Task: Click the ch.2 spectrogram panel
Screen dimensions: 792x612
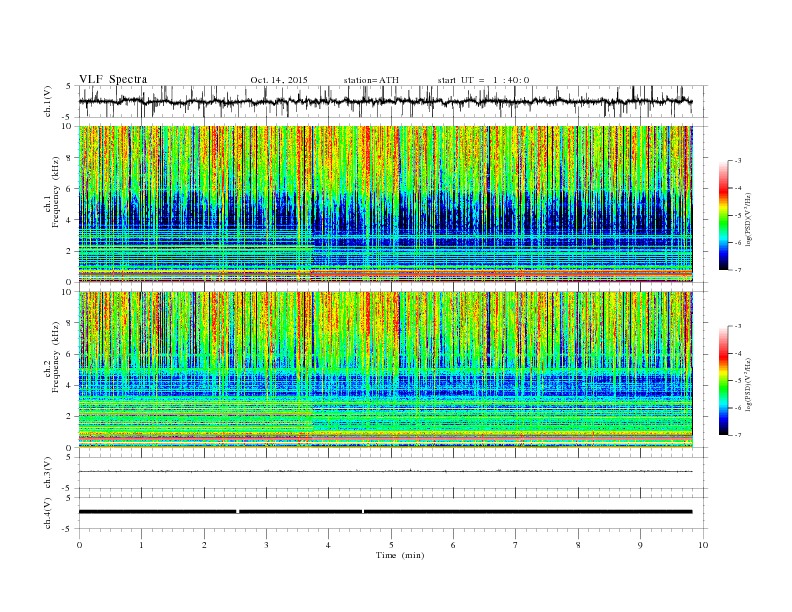Action: click(386, 369)
